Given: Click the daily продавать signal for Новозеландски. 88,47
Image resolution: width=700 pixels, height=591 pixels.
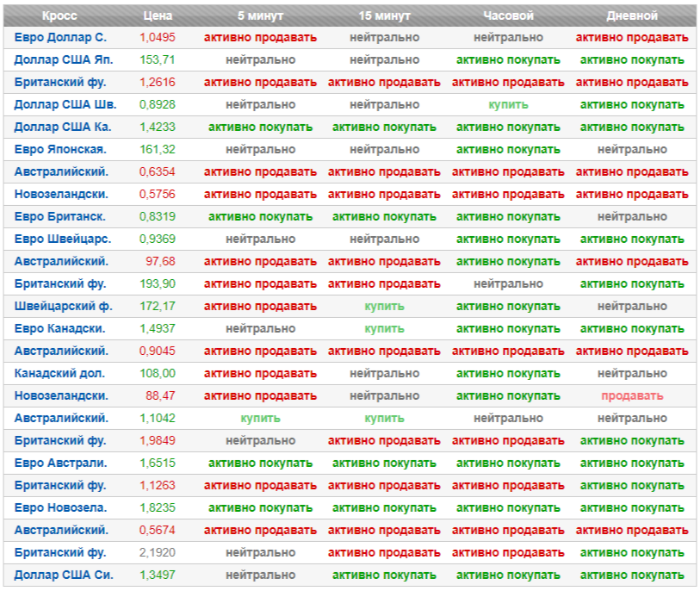Looking at the screenshot, I should tap(632, 395).
